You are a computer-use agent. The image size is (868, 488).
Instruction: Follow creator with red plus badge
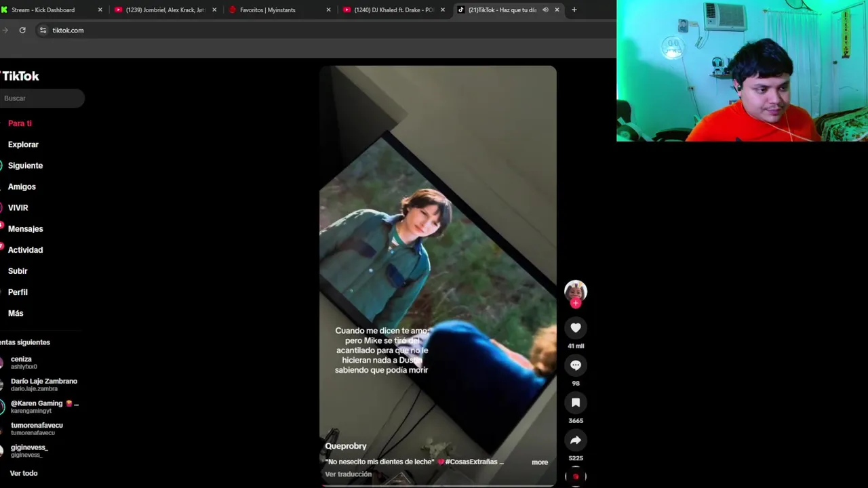coord(576,304)
